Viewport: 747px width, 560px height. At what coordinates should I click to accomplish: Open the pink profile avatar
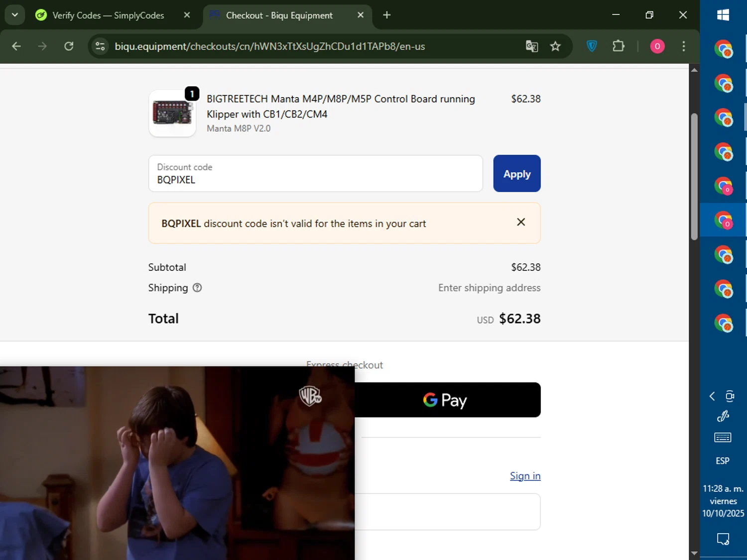657,46
